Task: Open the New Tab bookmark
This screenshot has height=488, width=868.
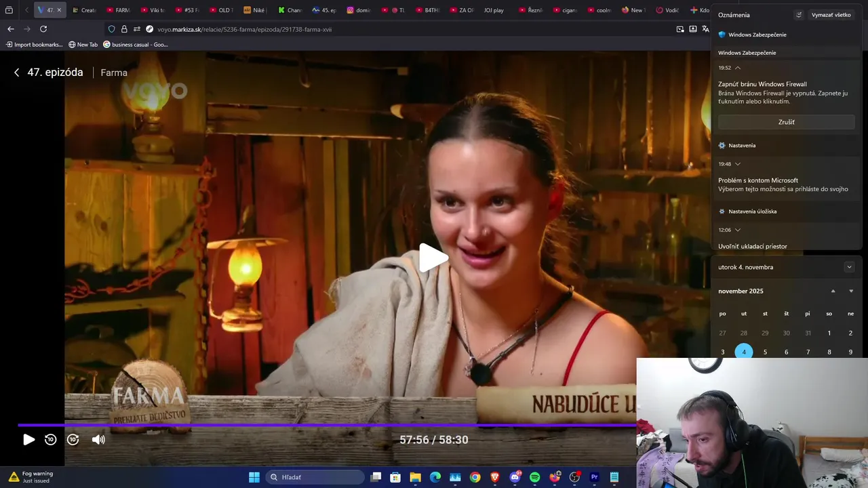Action: coord(83,45)
